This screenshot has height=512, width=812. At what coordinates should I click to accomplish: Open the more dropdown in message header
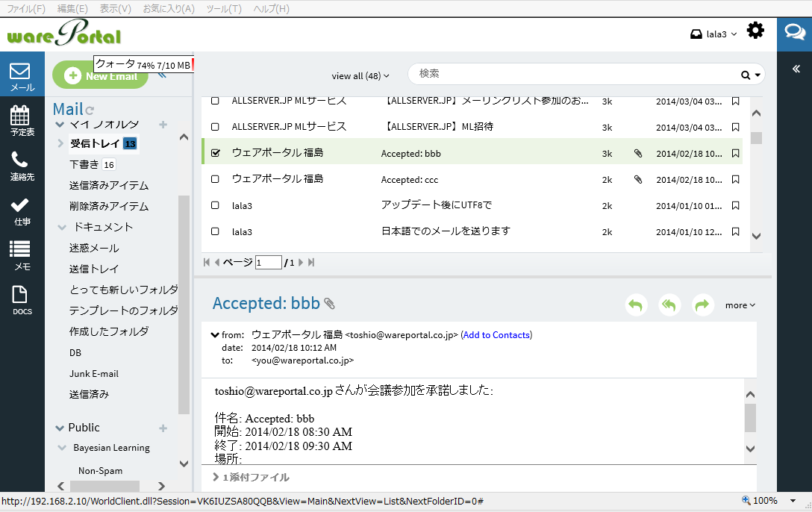[x=740, y=305]
